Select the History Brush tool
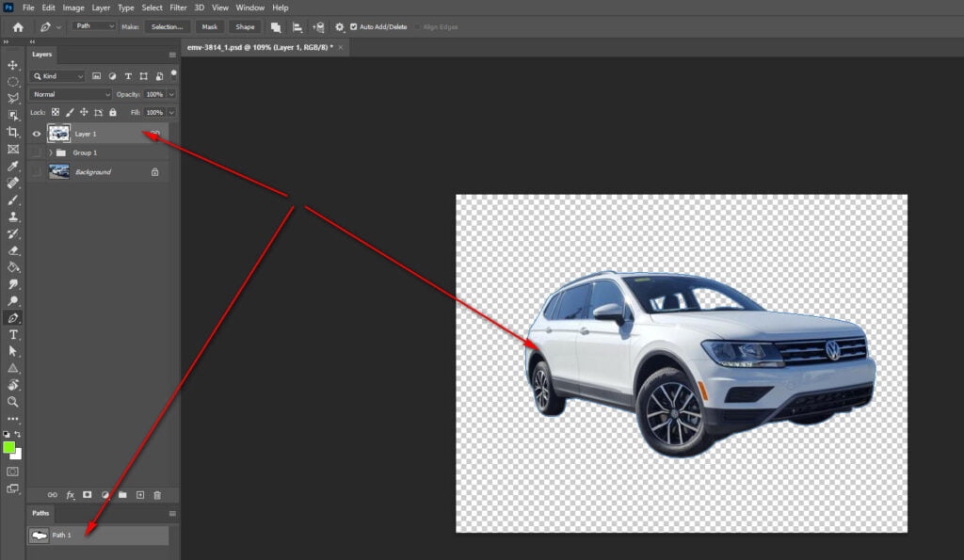964x560 pixels. tap(12, 233)
